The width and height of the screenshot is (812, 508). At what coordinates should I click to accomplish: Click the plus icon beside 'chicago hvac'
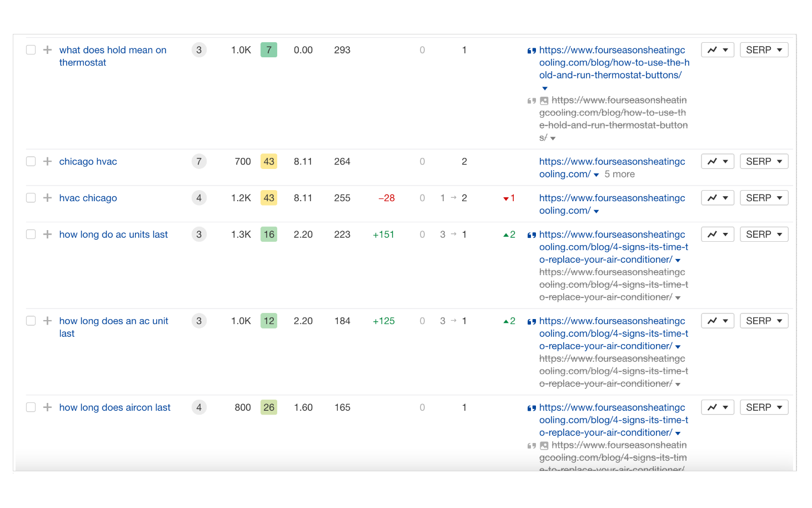[47, 162]
